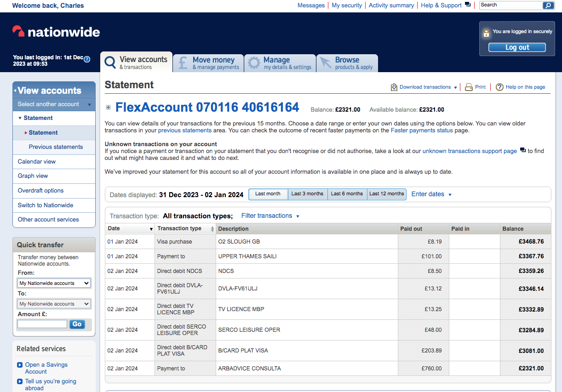Click the O2 SLOUGH GB description cell
562x392 pixels.
(x=307, y=242)
